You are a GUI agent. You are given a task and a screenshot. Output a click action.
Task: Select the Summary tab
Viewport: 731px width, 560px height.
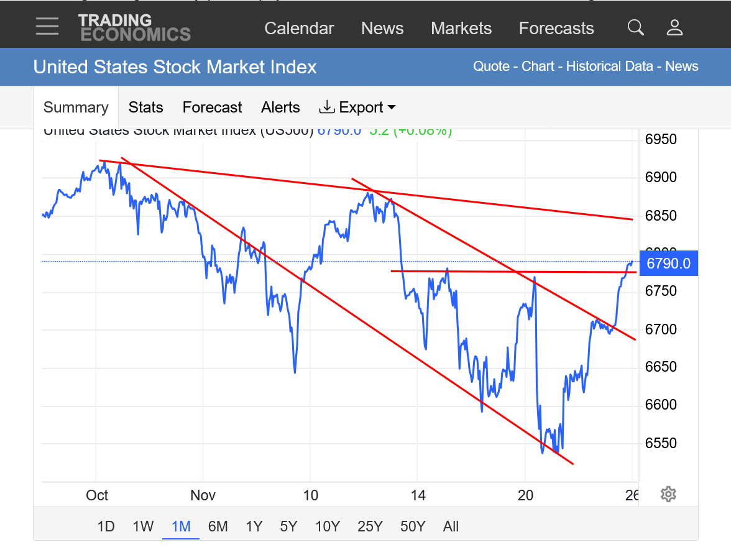[x=76, y=108]
